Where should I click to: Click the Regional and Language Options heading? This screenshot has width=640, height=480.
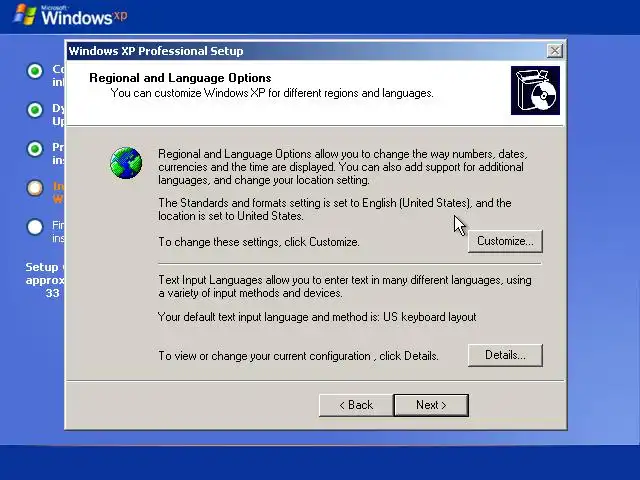(180, 78)
